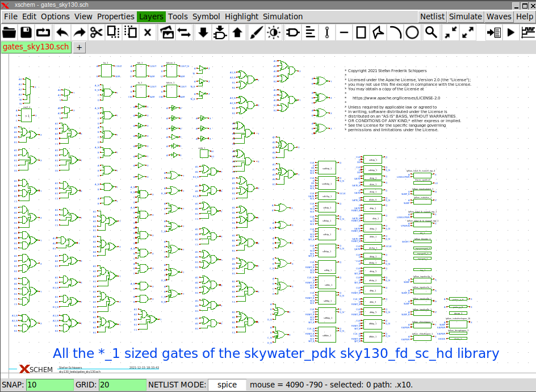Click the Insert symbol gate icon
536x392 pixels.
[292, 32]
